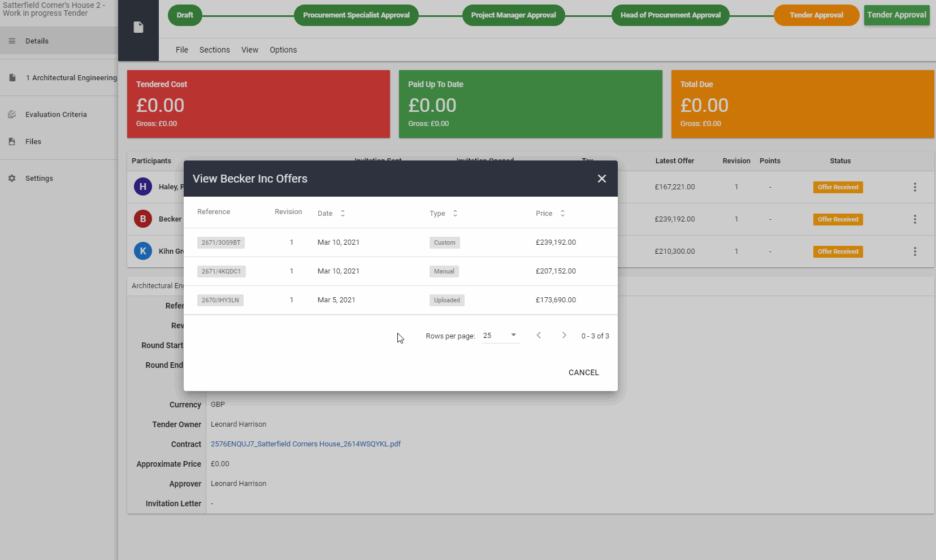Screen dimensions: 936x560
Task: Select the Architectural Engineering section icon
Action: (12, 77)
